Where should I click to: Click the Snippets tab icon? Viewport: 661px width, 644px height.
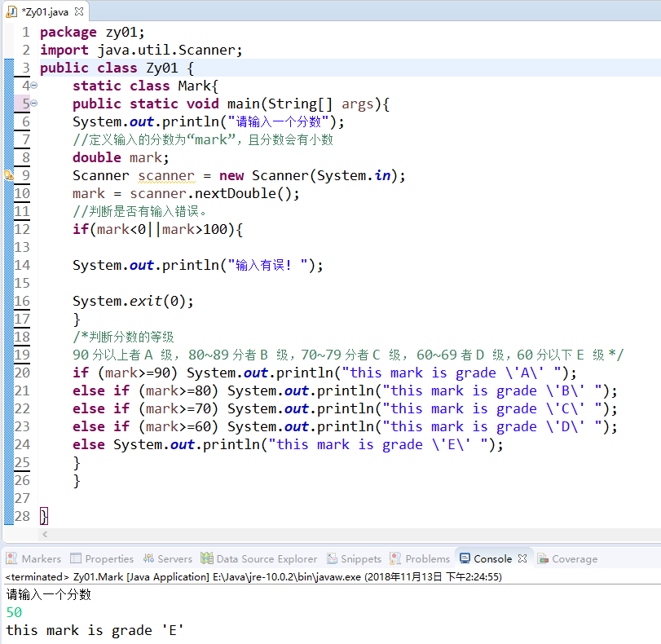click(333, 558)
